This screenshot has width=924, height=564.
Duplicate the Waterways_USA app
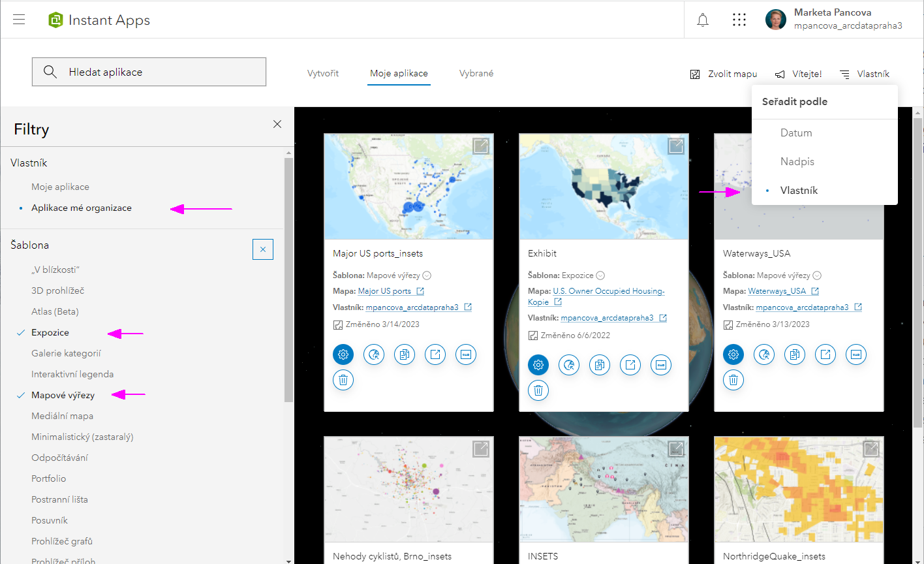pyautogui.click(x=794, y=354)
